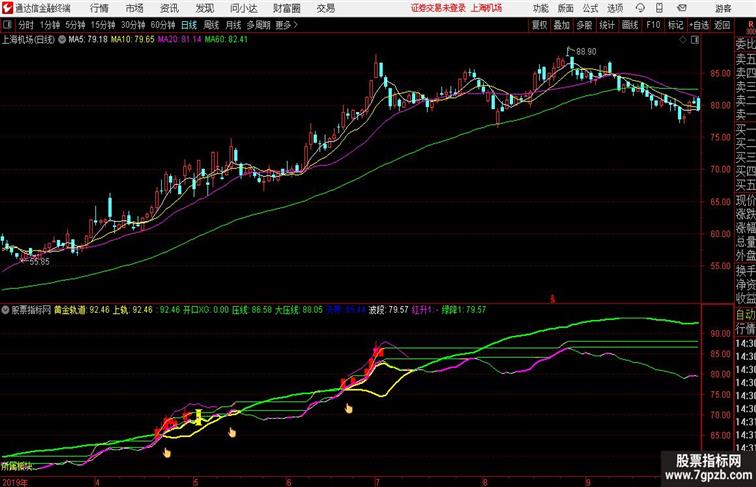Click the 叠加 toolbar button
Image resolution: width=756 pixels, height=487 pixels.
pyautogui.click(x=562, y=25)
